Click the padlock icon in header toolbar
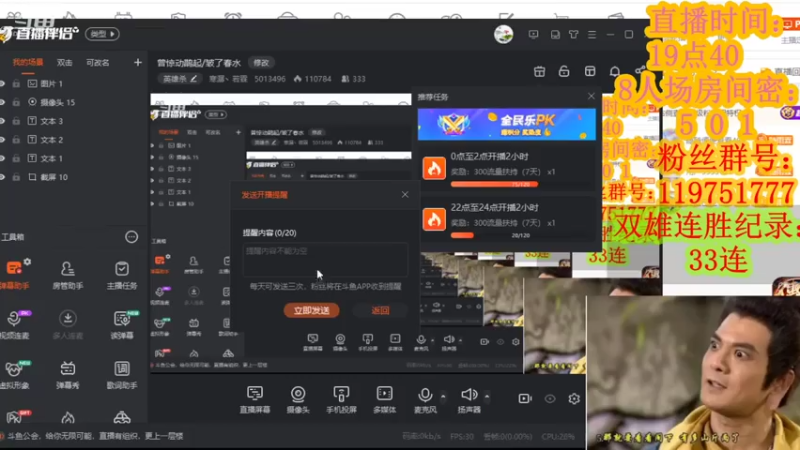 (x=564, y=71)
